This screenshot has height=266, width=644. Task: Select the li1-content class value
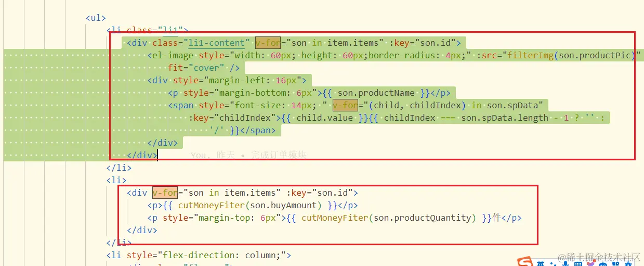(x=216, y=43)
